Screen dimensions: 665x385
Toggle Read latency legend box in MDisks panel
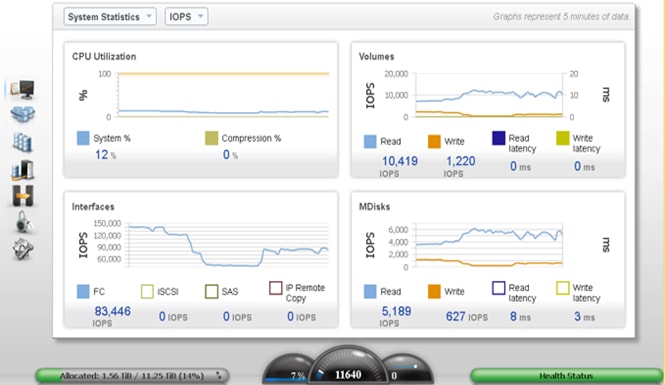[498, 288]
